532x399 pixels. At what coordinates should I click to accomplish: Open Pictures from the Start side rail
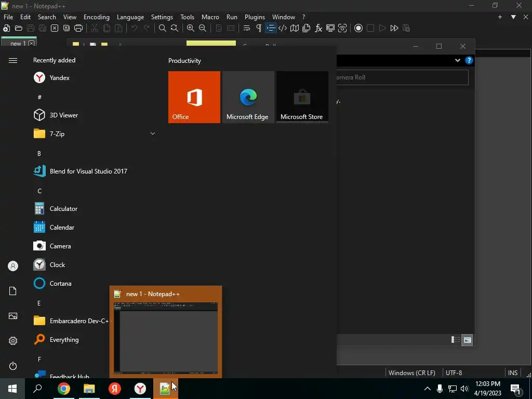(13, 316)
